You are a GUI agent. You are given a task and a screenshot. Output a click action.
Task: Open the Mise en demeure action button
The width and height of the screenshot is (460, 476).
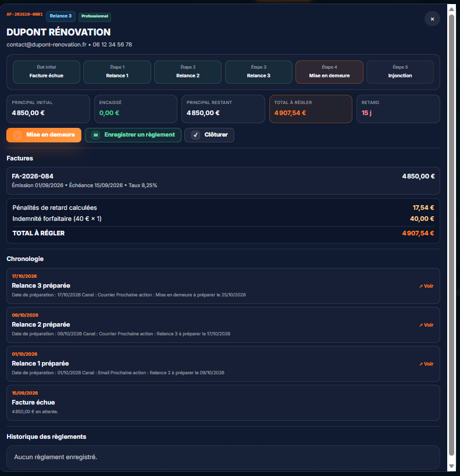pos(44,135)
